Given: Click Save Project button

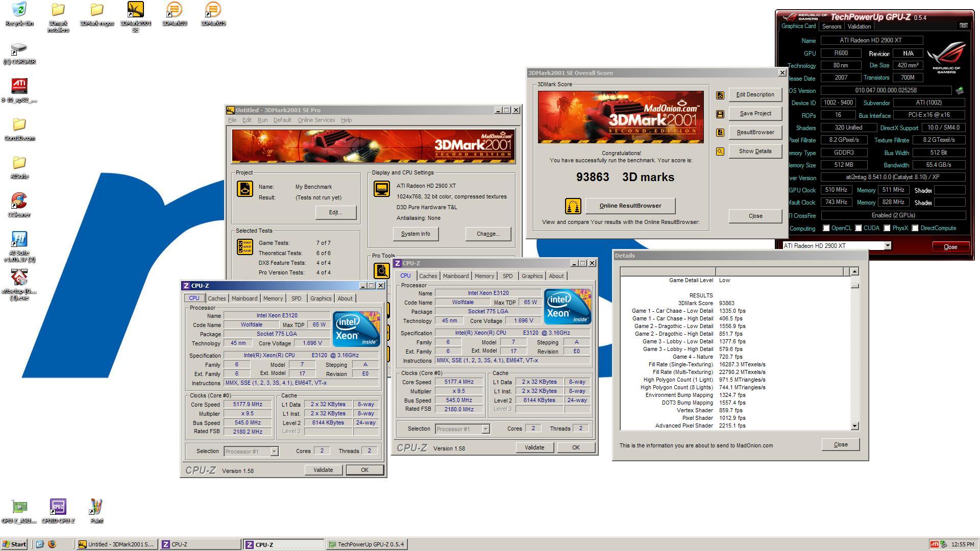Looking at the screenshot, I should point(755,114).
